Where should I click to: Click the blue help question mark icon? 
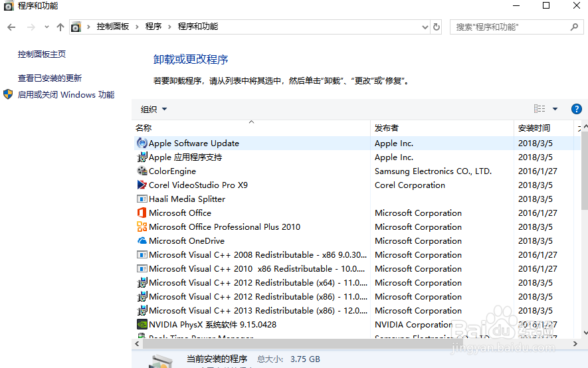pyautogui.click(x=577, y=109)
